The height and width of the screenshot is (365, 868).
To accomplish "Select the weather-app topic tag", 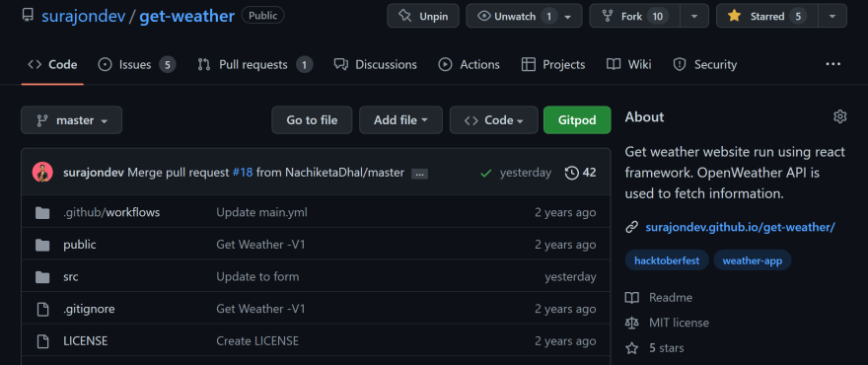I will click(x=752, y=260).
